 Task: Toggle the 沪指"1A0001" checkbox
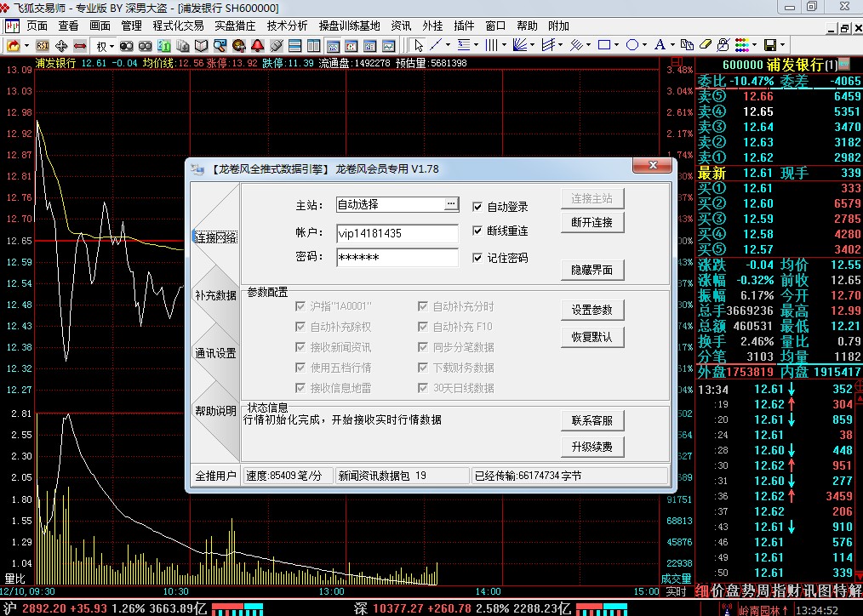[300, 306]
